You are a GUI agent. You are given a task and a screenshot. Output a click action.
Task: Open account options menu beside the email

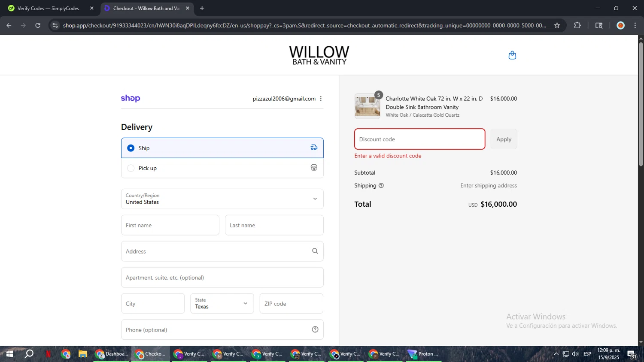(x=321, y=99)
